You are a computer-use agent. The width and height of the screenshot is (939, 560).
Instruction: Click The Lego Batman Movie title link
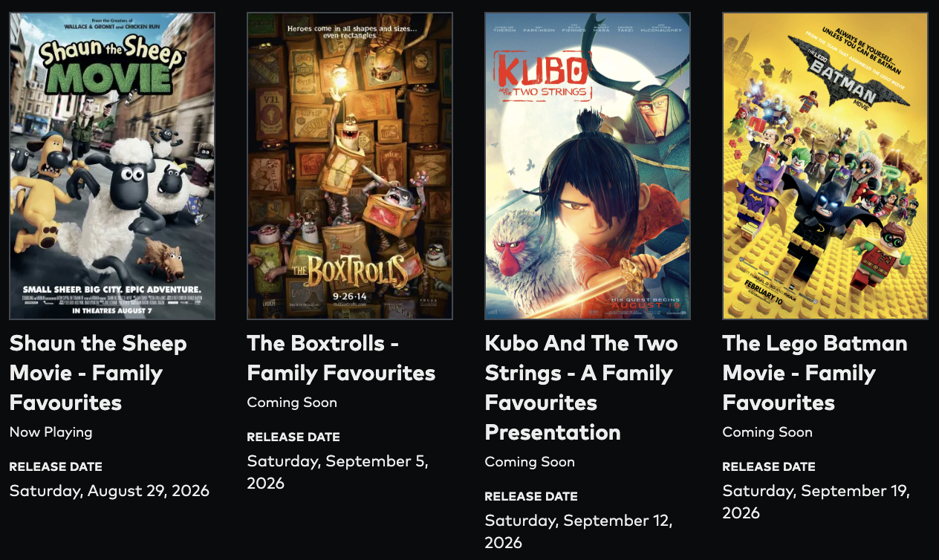[815, 373]
